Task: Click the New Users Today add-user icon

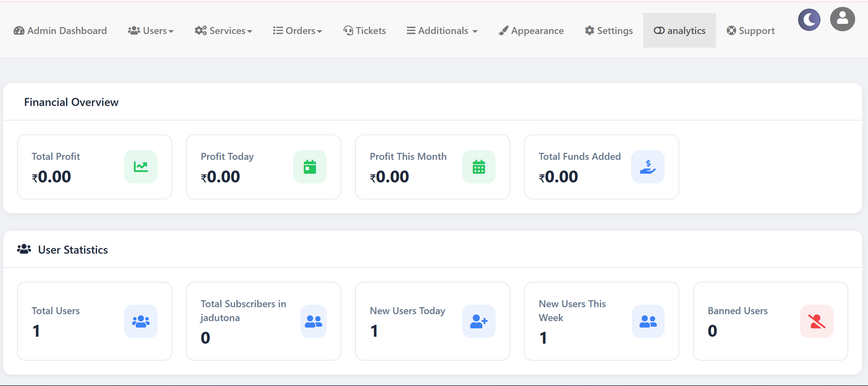Action: coord(479,321)
